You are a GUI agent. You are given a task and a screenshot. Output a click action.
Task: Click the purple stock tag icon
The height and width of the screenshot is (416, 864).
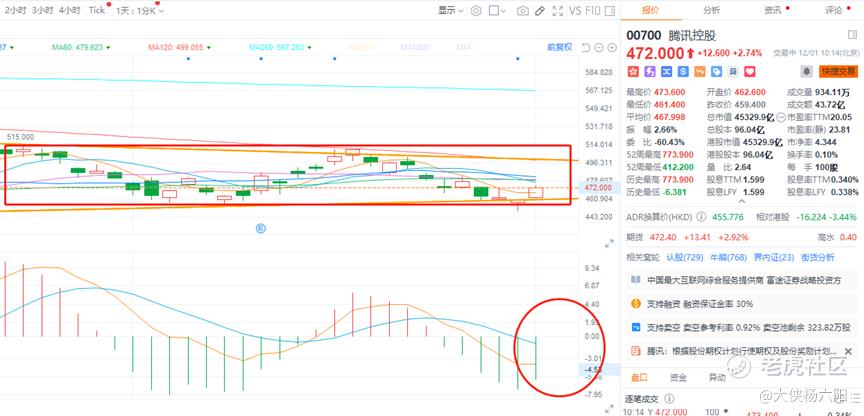650,71
